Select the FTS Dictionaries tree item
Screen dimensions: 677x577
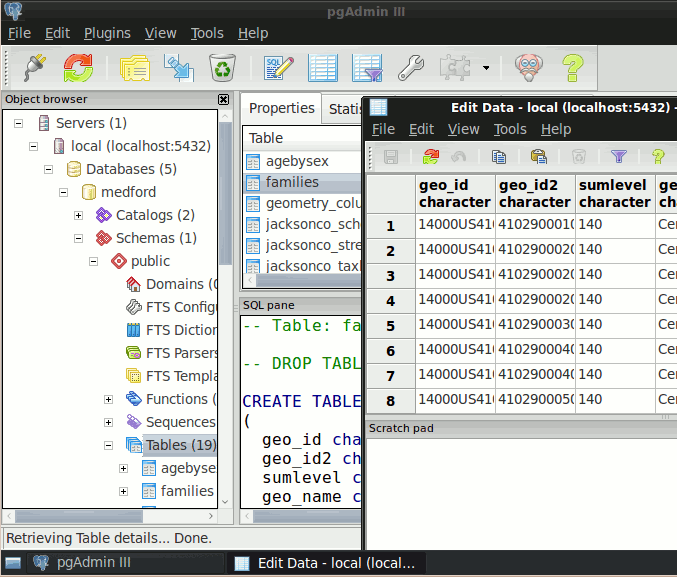tap(181, 330)
